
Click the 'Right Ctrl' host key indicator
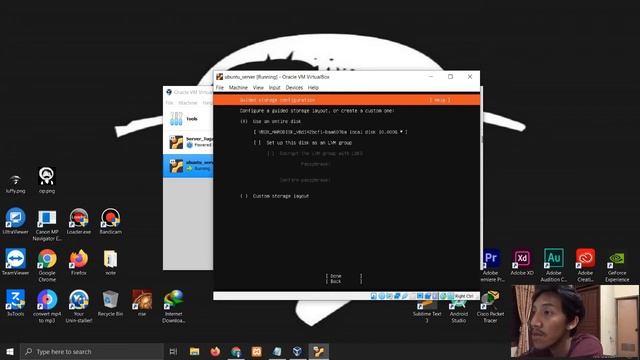(x=464, y=296)
